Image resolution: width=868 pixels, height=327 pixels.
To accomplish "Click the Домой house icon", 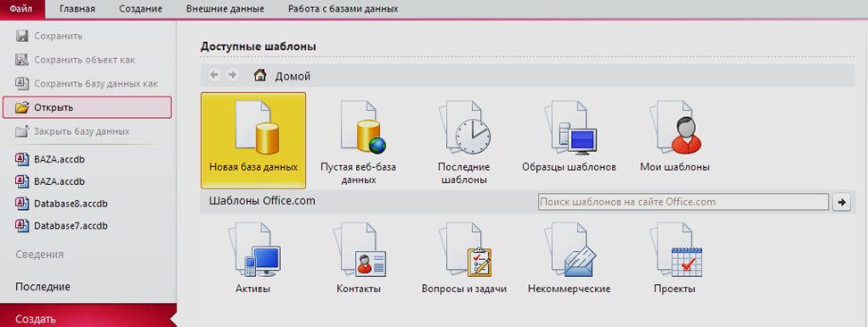I will click(260, 75).
